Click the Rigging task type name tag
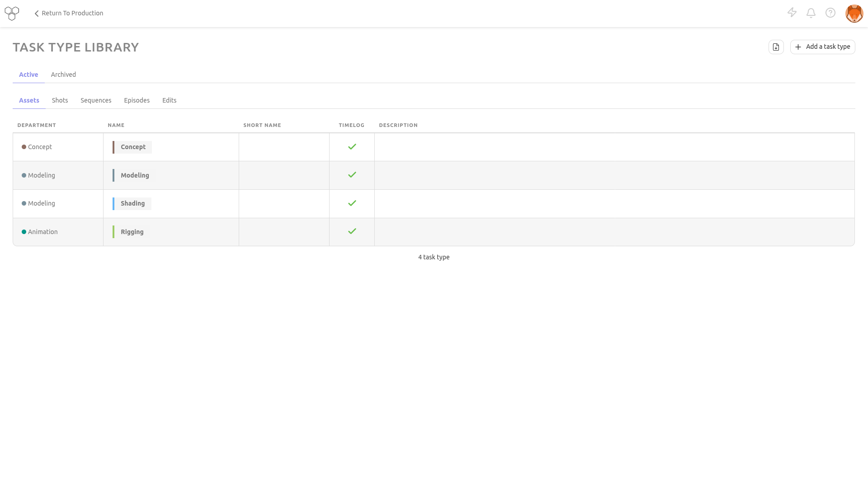Viewport: 868px width, 488px height. pyautogui.click(x=131, y=232)
